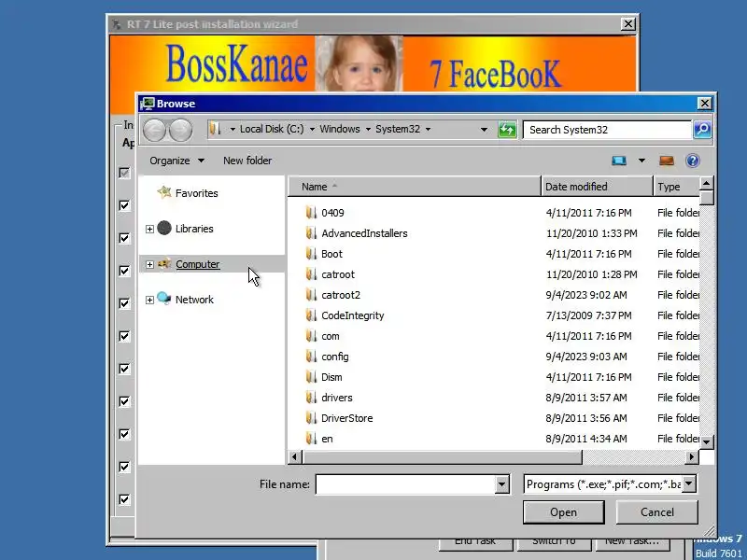Sort by the Type column header
Viewport: 747px width, 560px height.
[676, 187]
